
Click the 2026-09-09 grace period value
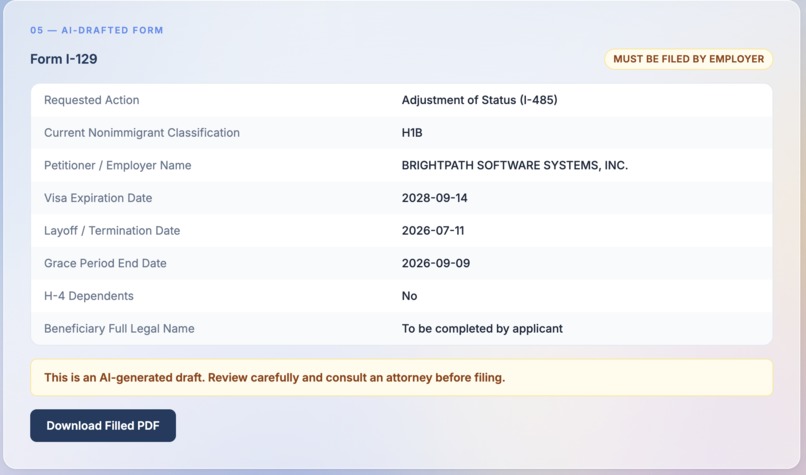click(436, 263)
